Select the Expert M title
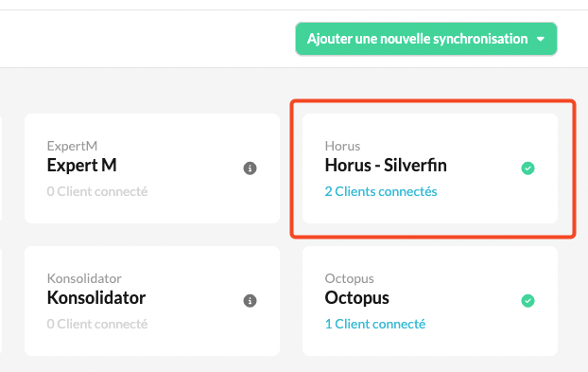The width and height of the screenshot is (588, 372). click(x=81, y=165)
